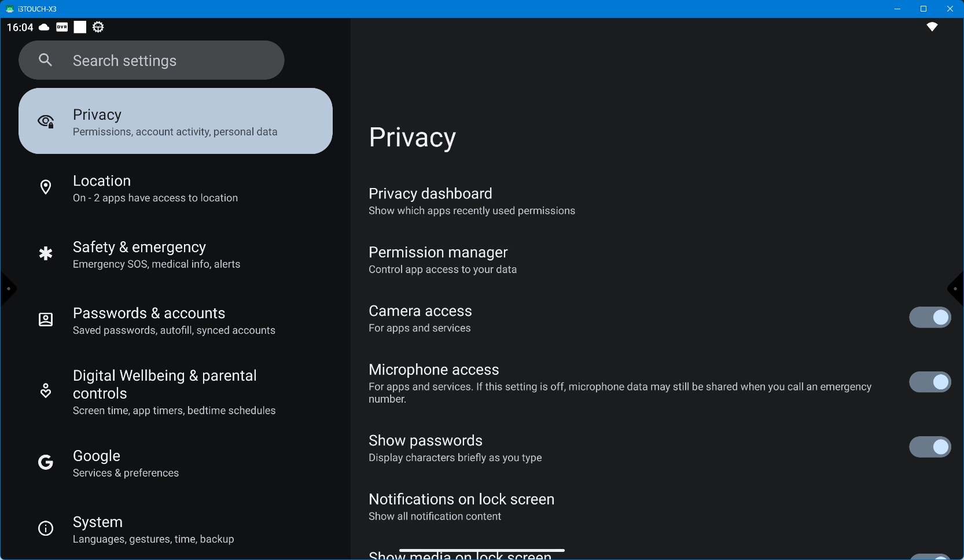The height and width of the screenshot is (560, 964).
Task: Click the Google G logo icon
Action: [46, 462]
